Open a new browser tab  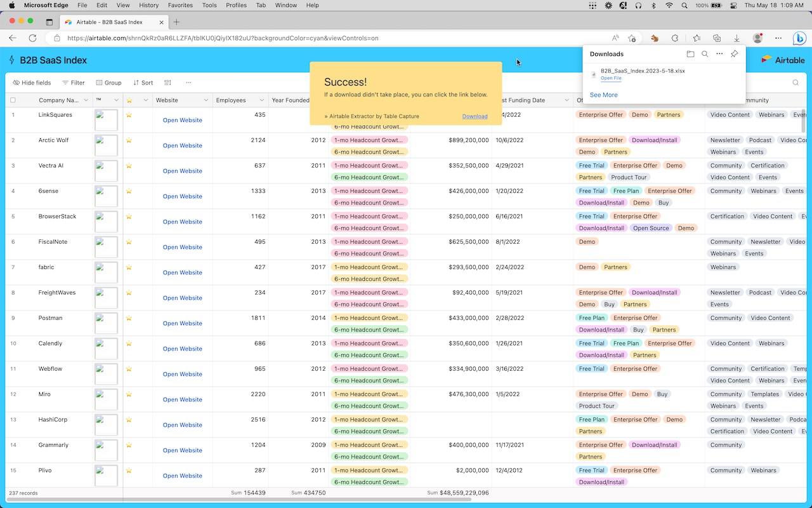[176, 22]
